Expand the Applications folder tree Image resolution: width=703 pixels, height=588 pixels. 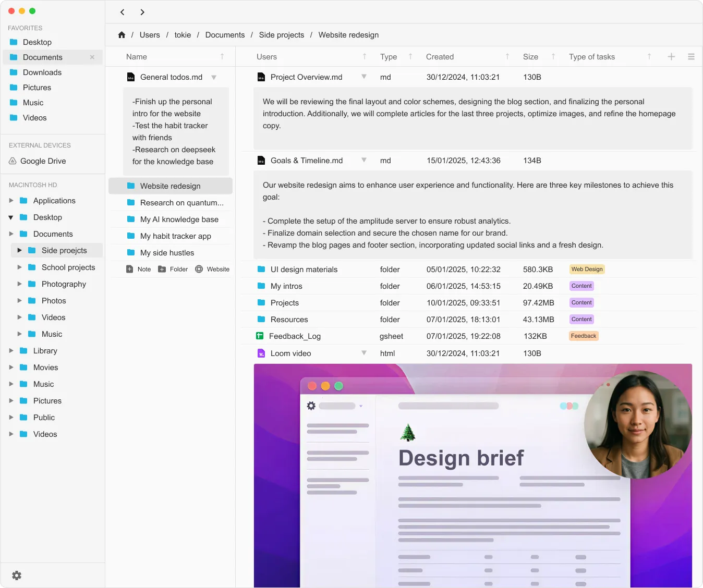click(11, 201)
